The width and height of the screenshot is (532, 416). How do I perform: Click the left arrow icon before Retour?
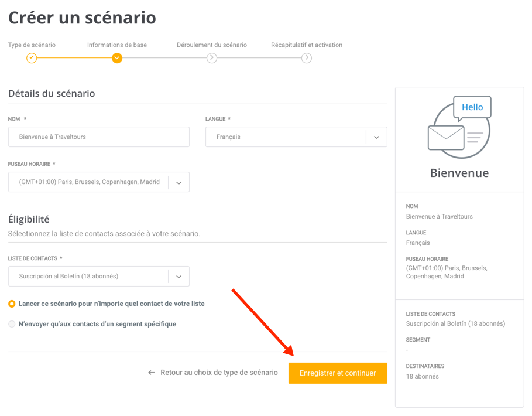point(152,373)
